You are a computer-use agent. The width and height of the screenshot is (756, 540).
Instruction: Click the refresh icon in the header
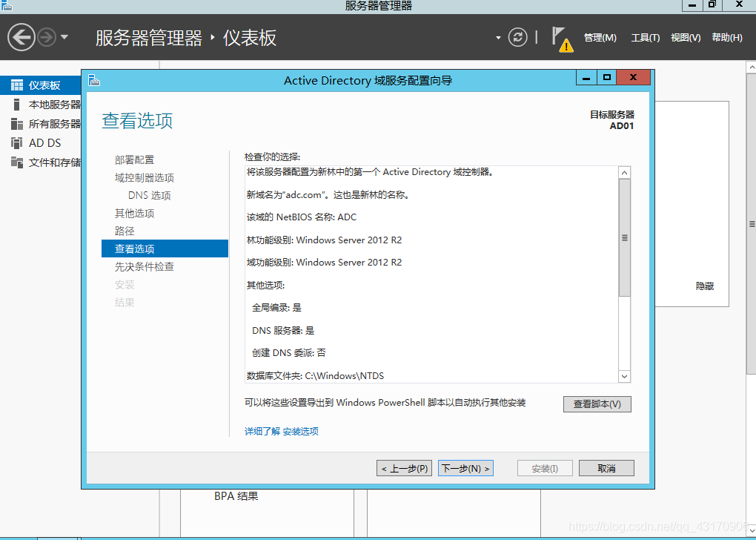517,37
